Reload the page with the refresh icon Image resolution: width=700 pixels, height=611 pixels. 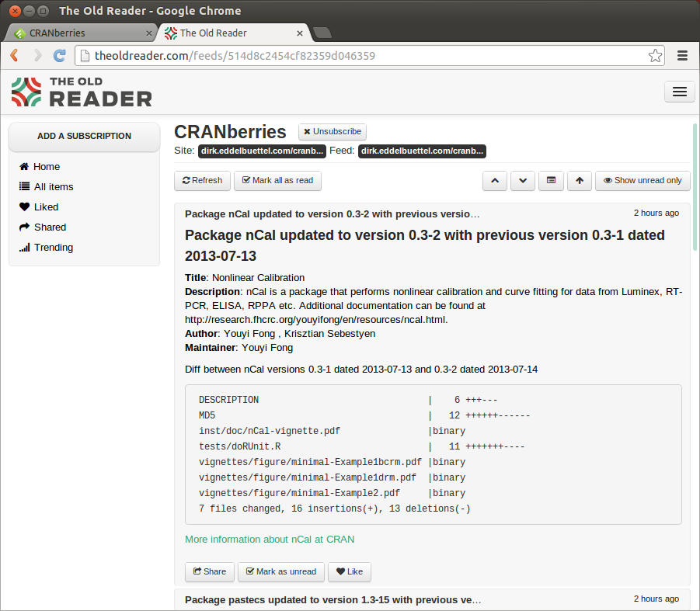[x=59, y=55]
